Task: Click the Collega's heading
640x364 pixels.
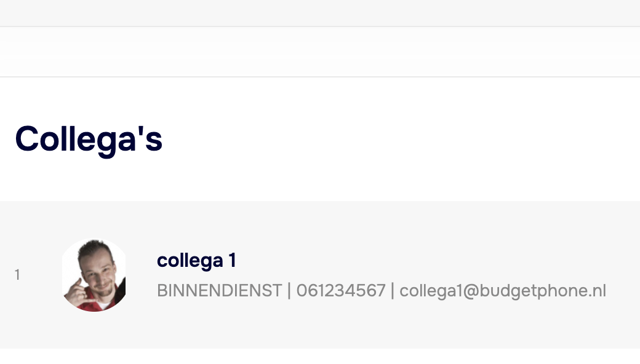Action: 89,139
